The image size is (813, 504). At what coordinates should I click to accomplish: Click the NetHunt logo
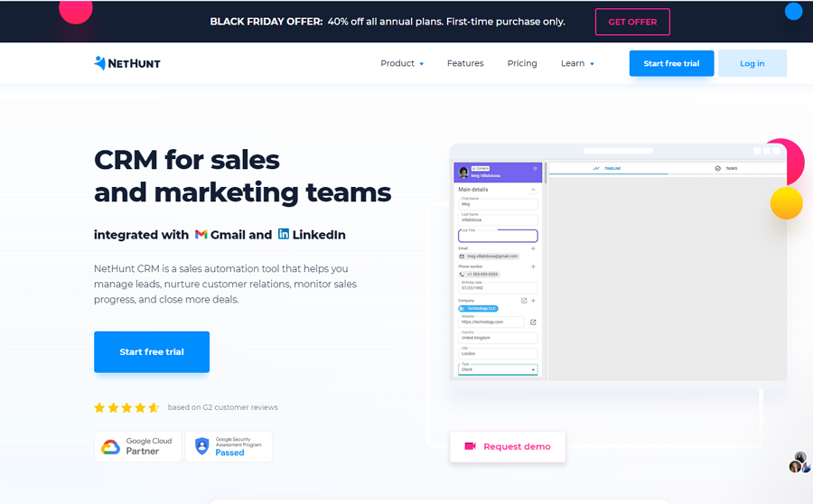[127, 63]
